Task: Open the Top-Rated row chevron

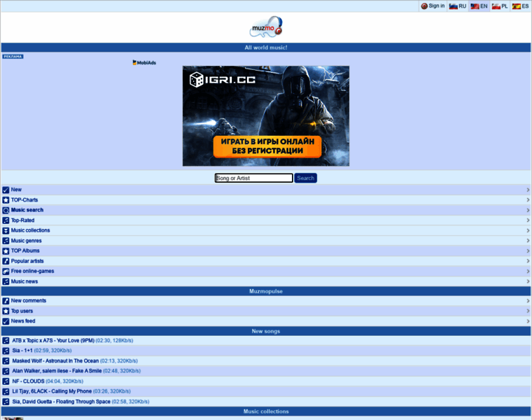Action: 528,220
